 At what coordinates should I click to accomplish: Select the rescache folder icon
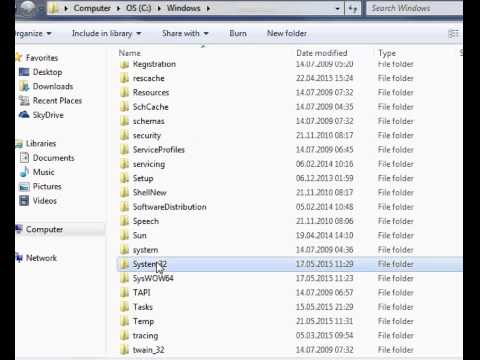coord(125,78)
